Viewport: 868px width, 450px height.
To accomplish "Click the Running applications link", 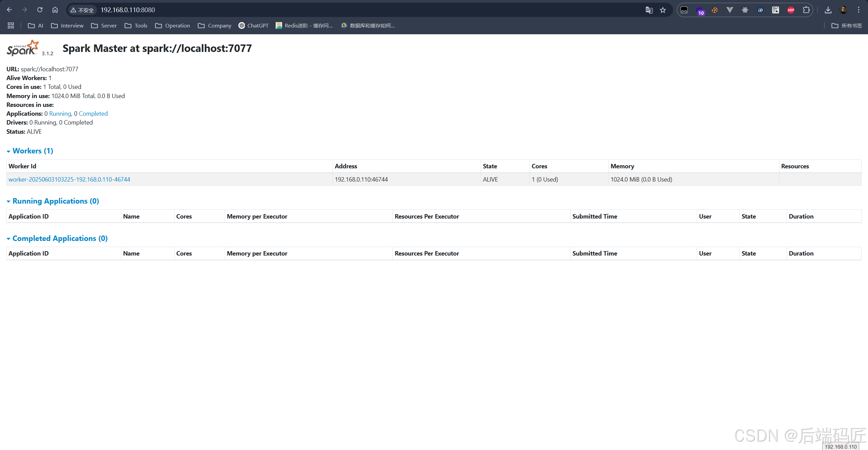I will pos(60,114).
